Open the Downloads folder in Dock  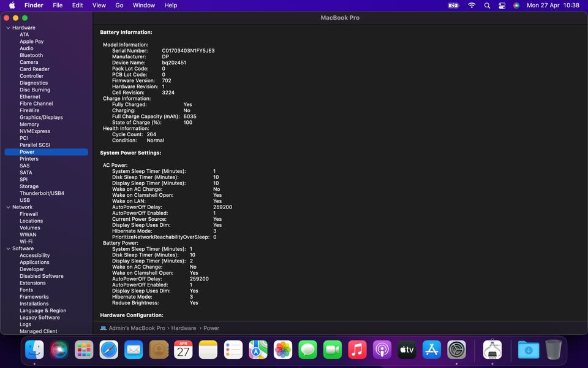tap(529, 350)
